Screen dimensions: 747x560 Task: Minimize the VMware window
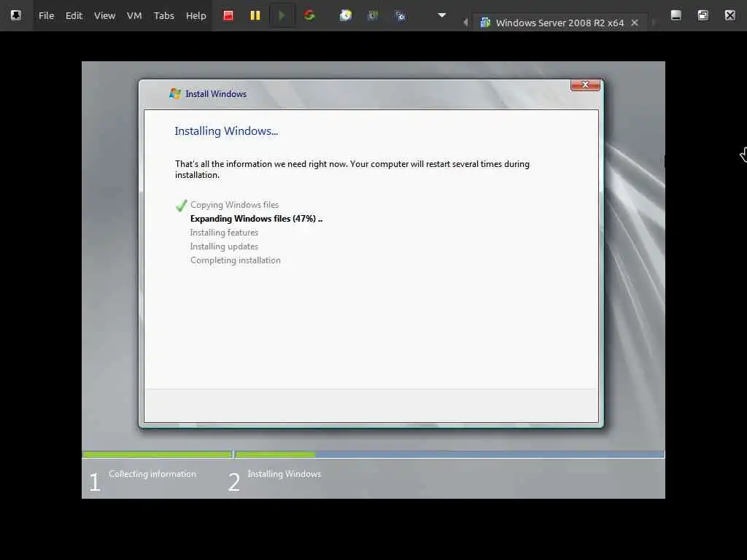pos(676,15)
